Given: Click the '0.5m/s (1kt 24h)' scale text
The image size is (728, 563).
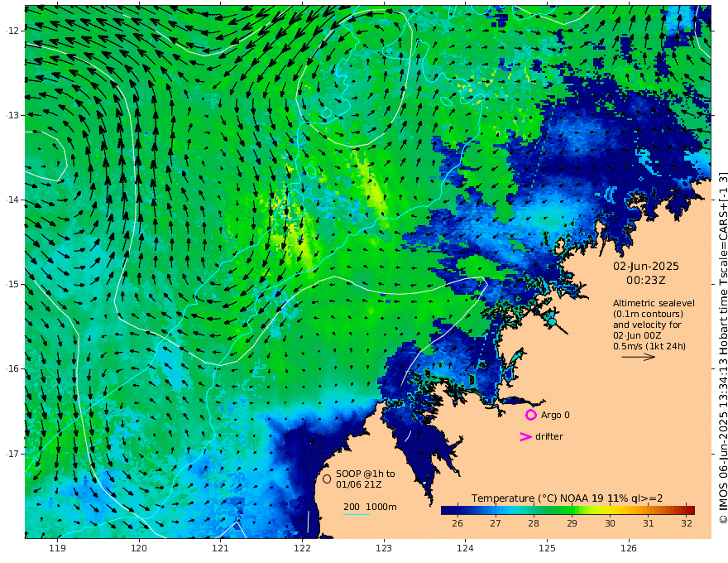Looking at the screenshot, I should pyautogui.click(x=649, y=346).
